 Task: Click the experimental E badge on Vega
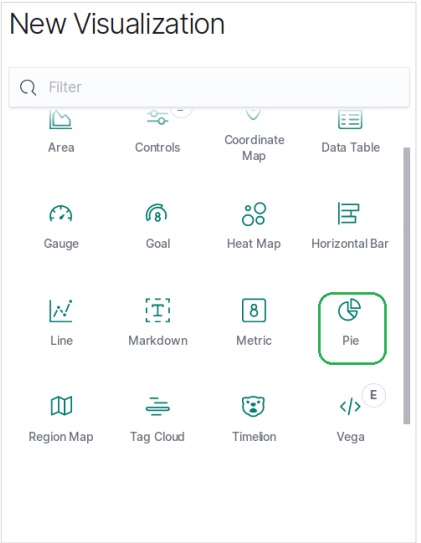373,395
